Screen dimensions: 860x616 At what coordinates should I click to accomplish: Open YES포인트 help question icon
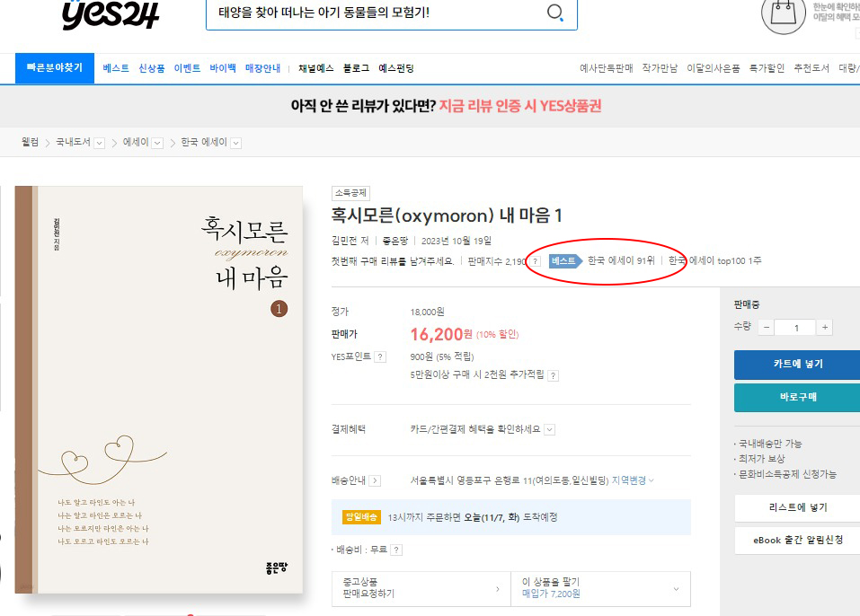tap(379, 356)
